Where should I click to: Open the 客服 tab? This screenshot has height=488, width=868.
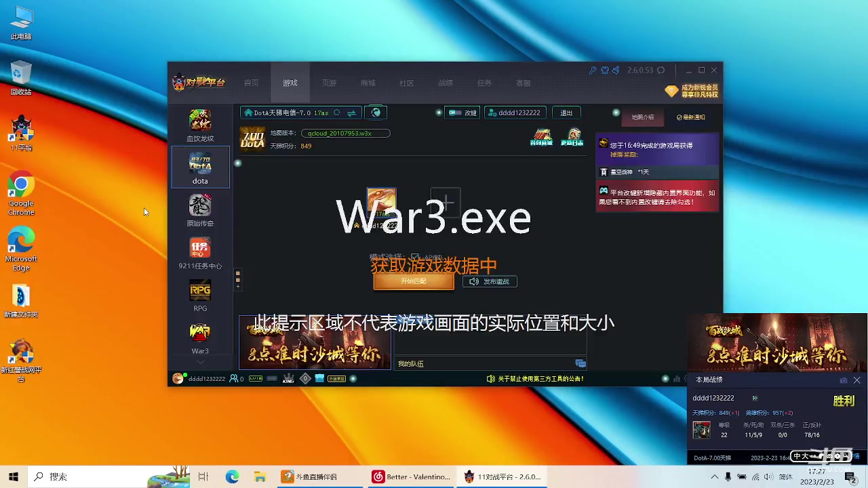point(523,83)
